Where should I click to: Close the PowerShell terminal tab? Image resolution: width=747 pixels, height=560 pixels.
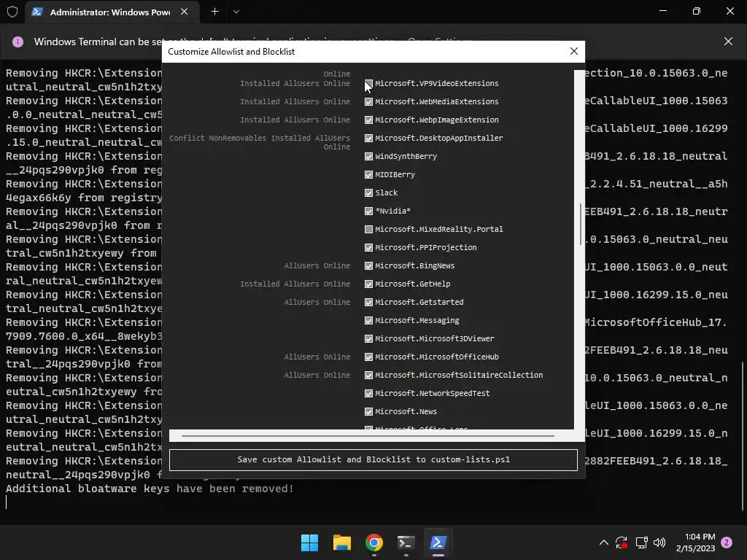click(185, 12)
